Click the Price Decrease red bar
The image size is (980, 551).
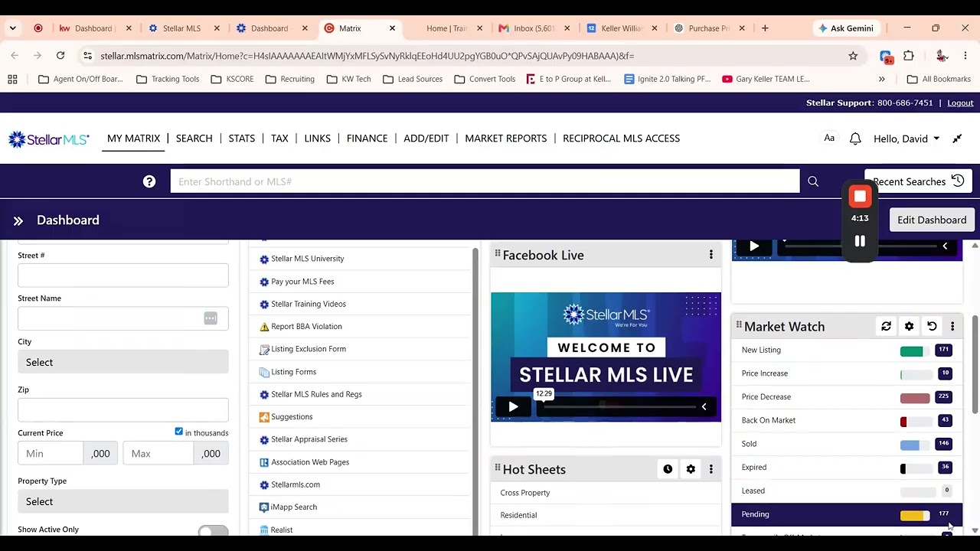click(915, 398)
